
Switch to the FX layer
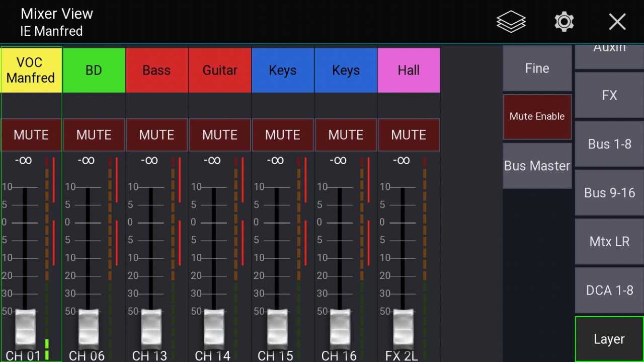click(609, 95)
